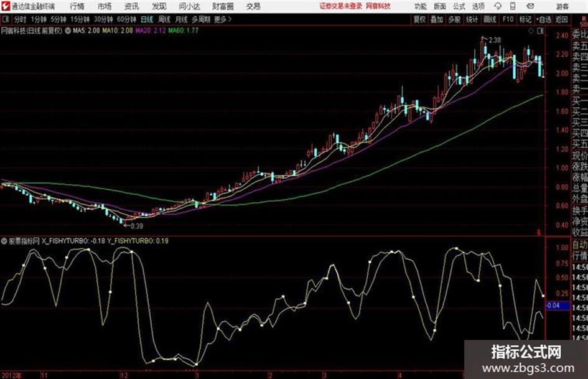
Task: Switch to the 60分钟 period tab
Action: coord(127,19)
